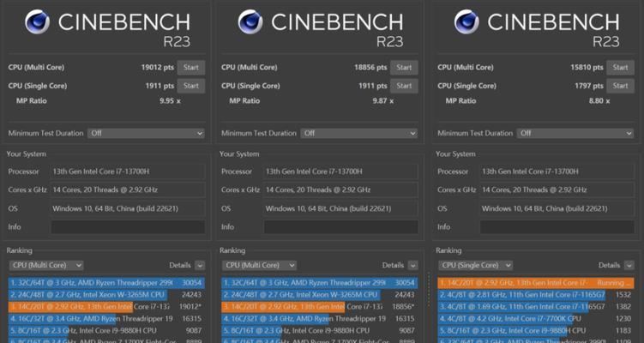Click the Cinebench logo sphere in right window
Screen dimensions: 644x343
[466, 21]
